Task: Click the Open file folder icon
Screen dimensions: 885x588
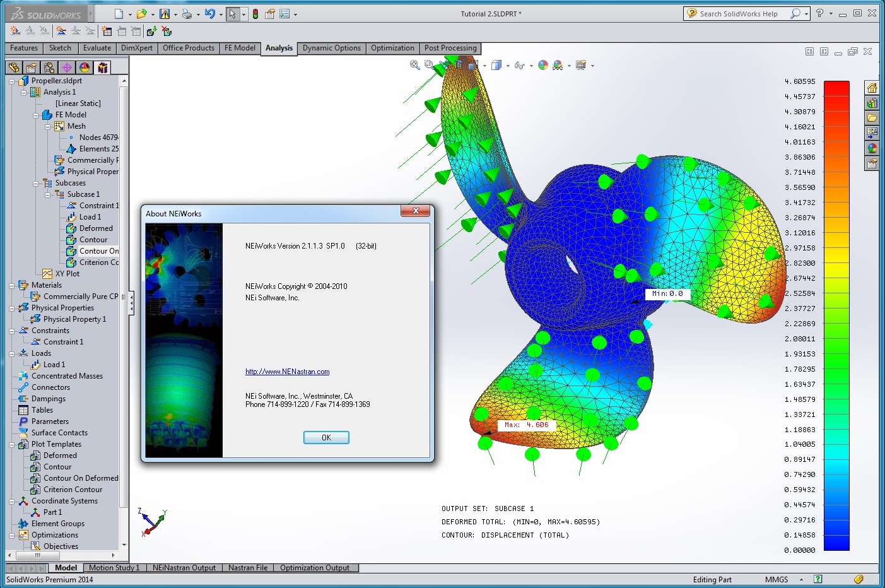Action: [x=141, y=13]
